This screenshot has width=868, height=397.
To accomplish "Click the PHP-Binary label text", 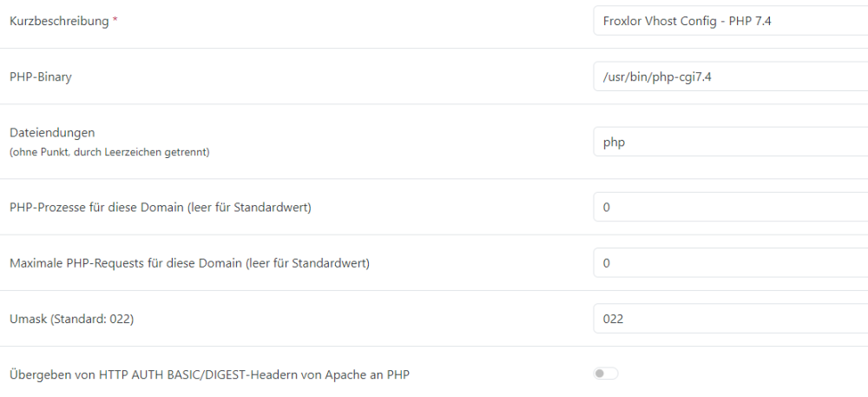I will [x=40, y=76].
